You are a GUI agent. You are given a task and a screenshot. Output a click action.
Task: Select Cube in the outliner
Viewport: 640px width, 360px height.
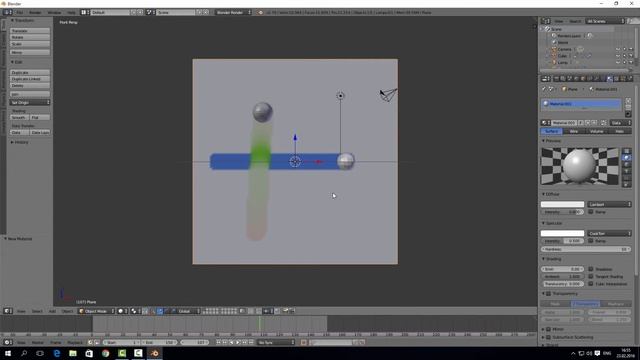[562, 56]
